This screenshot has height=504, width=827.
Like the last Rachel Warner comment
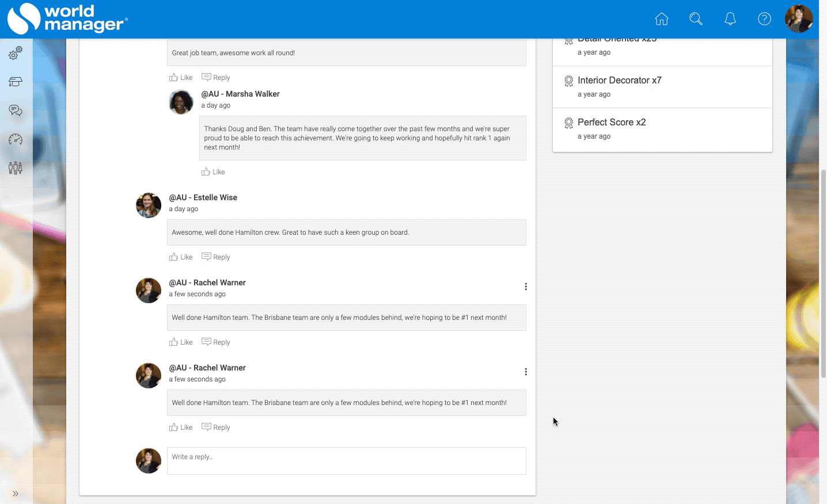181,427
